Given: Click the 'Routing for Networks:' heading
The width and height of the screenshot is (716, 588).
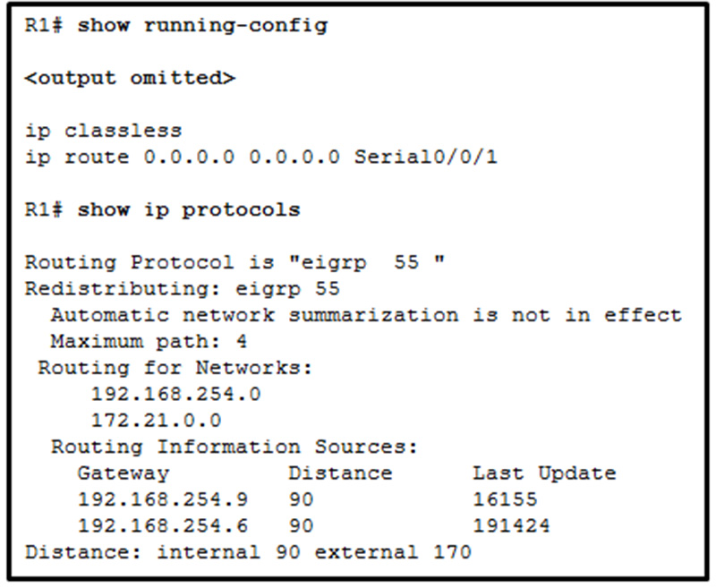Looking at the screenshot, I should [x=175, y=368].
